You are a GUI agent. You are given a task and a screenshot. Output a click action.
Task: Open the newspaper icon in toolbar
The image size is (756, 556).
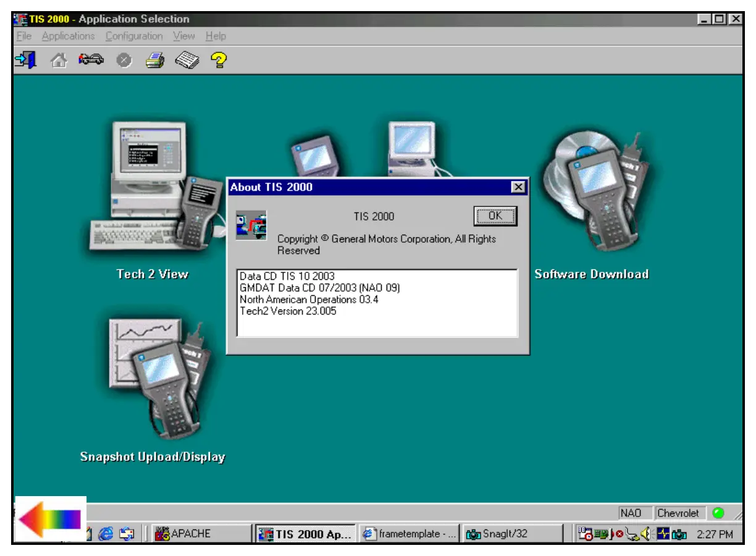[186, 61]
